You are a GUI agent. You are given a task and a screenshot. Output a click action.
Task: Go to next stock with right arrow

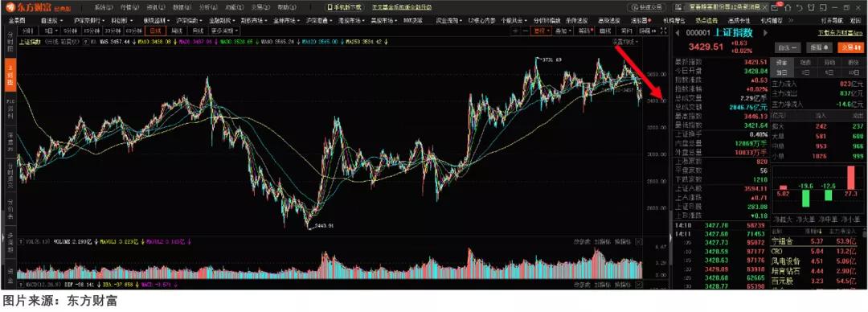765,33
